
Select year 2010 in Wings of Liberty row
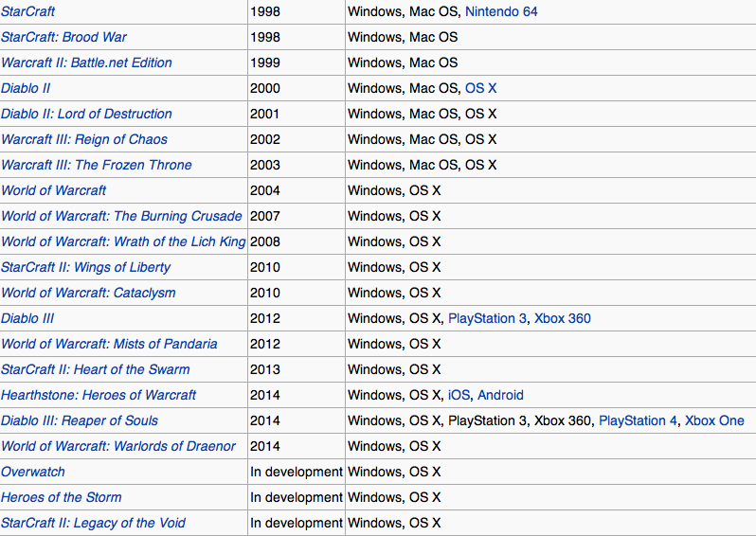point(265,267)
